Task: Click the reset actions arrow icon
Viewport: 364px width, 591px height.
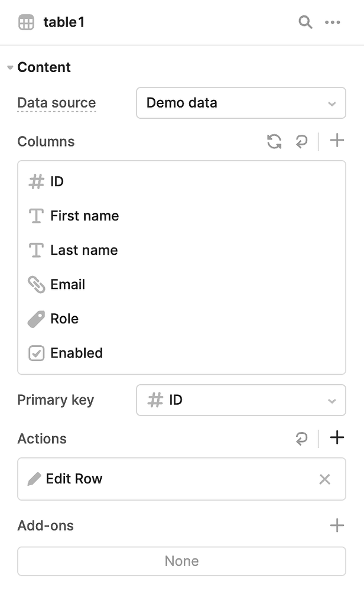Action: pyautogui.click(x=302, y=438)
